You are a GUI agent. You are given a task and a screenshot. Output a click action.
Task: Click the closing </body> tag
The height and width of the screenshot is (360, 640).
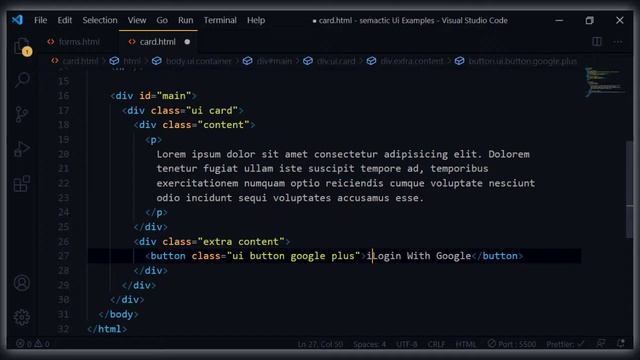118,314
